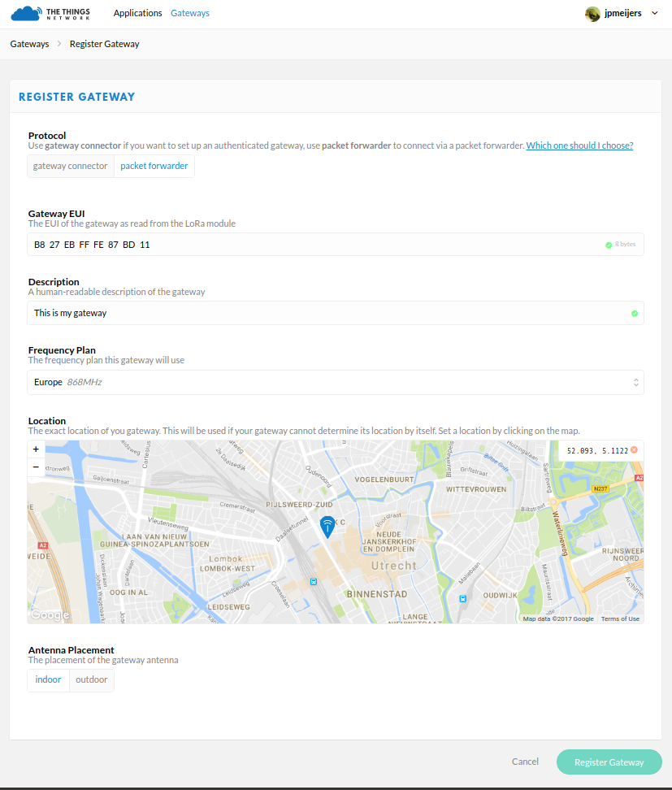This screenshot has height=790, width=672.
Task: Zoom out on the map
Action: pos(36,467)
